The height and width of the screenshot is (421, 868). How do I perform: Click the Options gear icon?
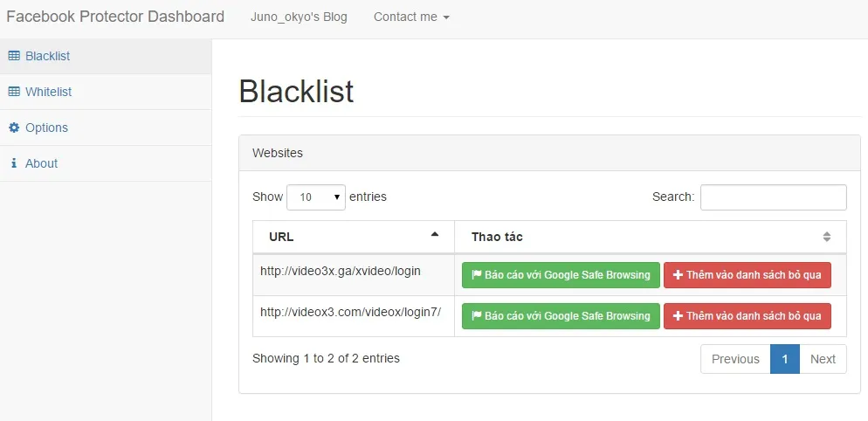[x=14, y=128]
